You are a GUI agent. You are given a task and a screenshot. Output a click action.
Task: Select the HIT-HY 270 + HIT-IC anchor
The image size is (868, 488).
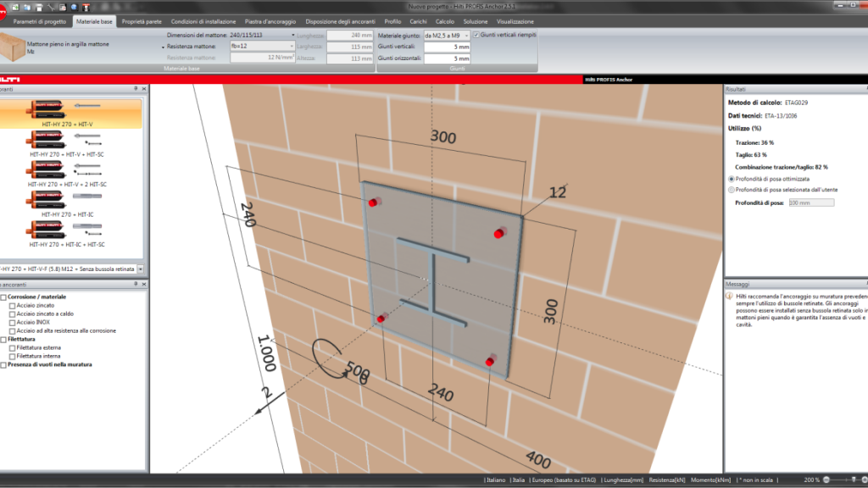coord(68,203)
